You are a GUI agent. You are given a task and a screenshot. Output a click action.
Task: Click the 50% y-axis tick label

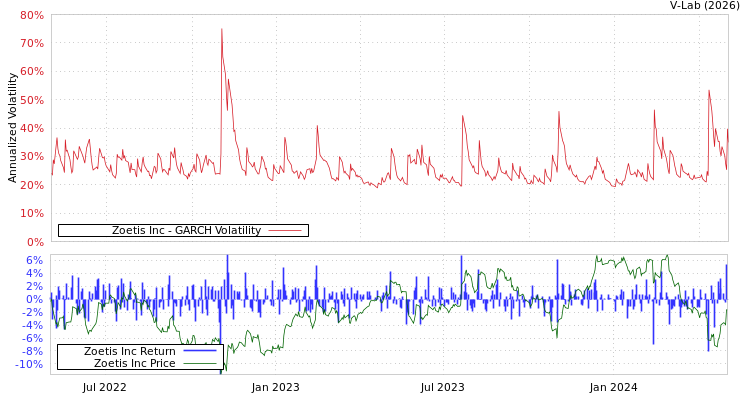coord(31,101)
